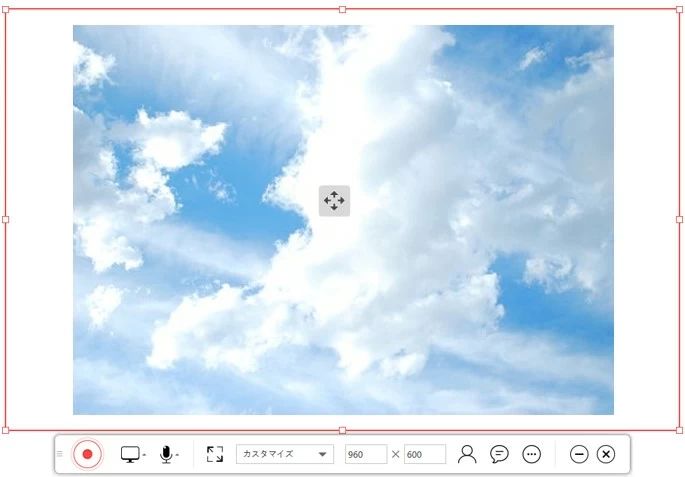Screen dimensions: 685x477
Task: Click the right-middle edge resize handle
Action: point(679,219)
